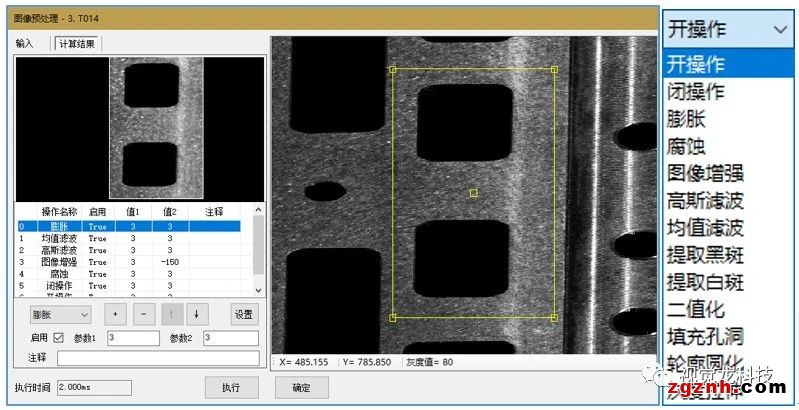Click center handle of yellow ROI box
Viewport: 799px width, 410px height.
tap(473, 192)
